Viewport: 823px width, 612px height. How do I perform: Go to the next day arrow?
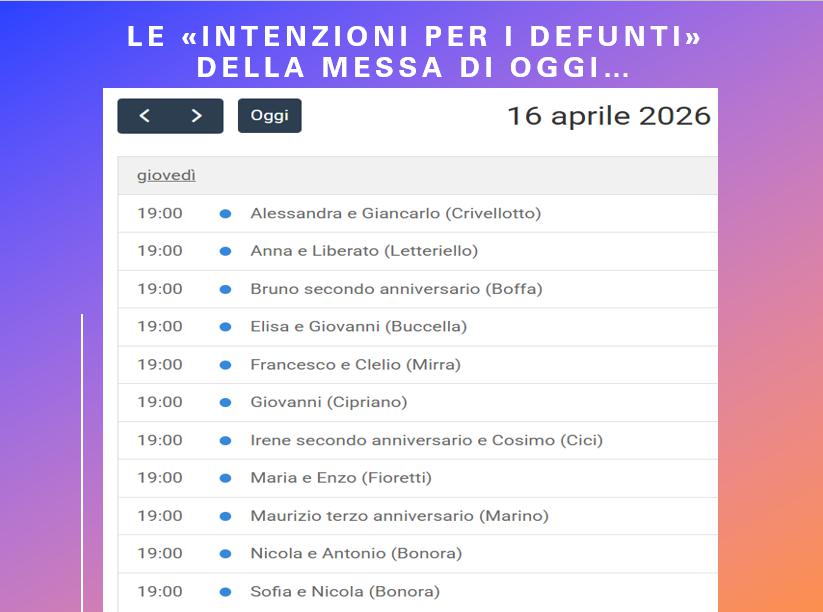tap(196, 116)
